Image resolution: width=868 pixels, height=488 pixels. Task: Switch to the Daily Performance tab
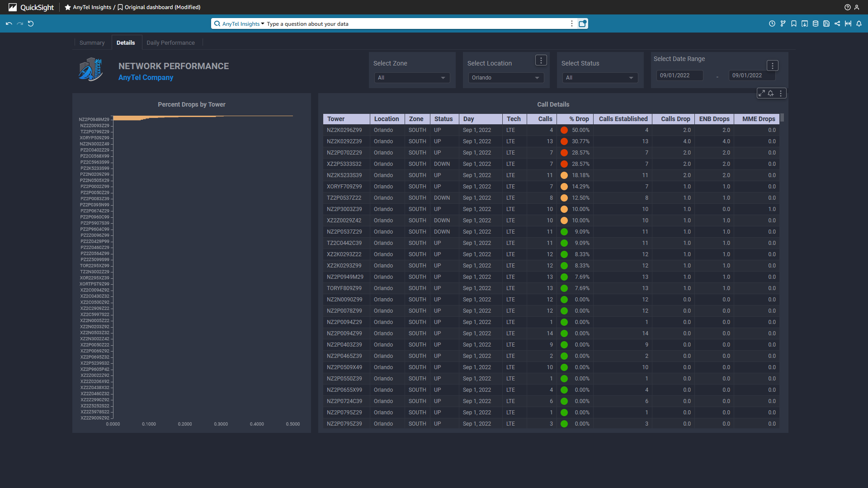point(170,42)
